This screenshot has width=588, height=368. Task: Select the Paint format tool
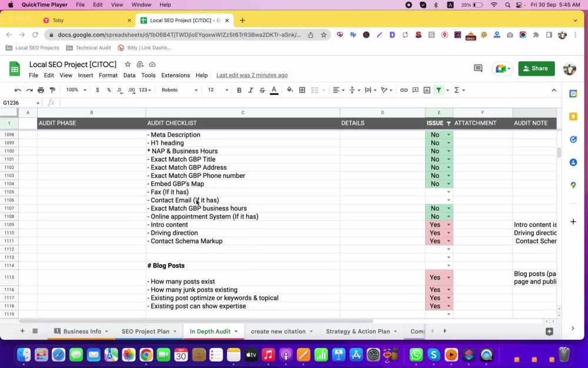52,90
